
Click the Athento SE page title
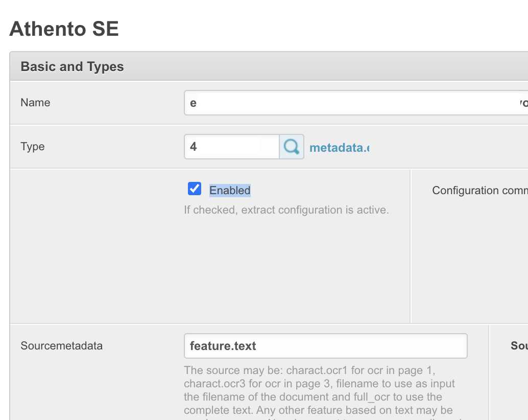(x=64, y=29)
